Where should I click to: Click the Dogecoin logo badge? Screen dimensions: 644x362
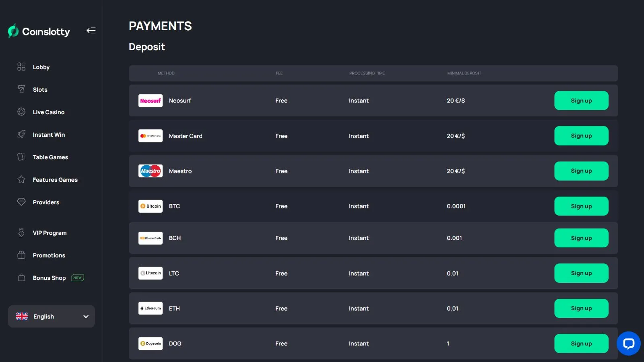pos(151,343)
